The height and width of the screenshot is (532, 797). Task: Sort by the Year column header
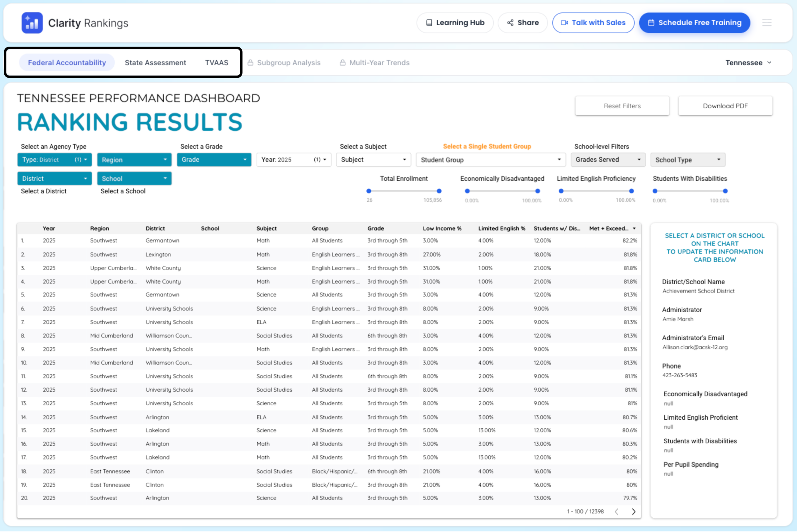pos(49,228)
